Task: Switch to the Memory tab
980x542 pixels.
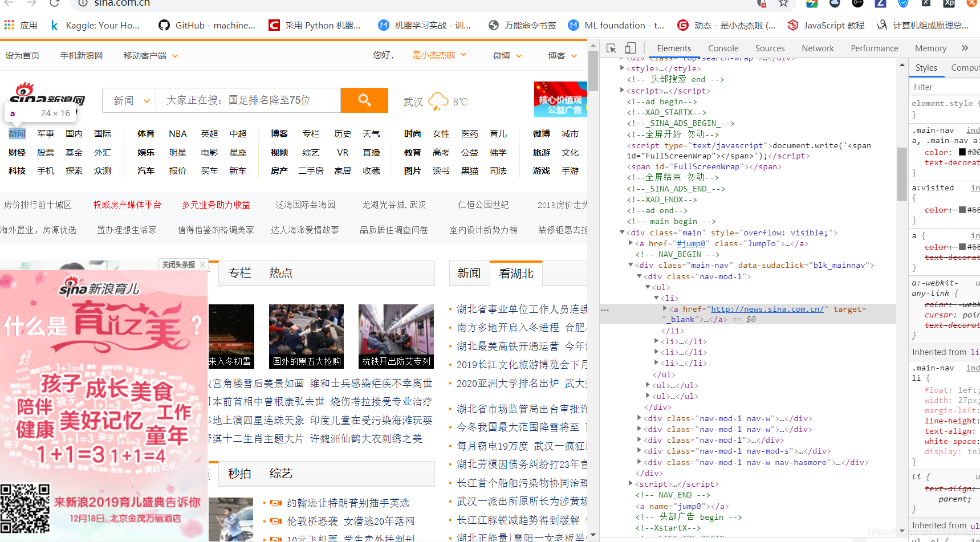Action: coord(930,48)
